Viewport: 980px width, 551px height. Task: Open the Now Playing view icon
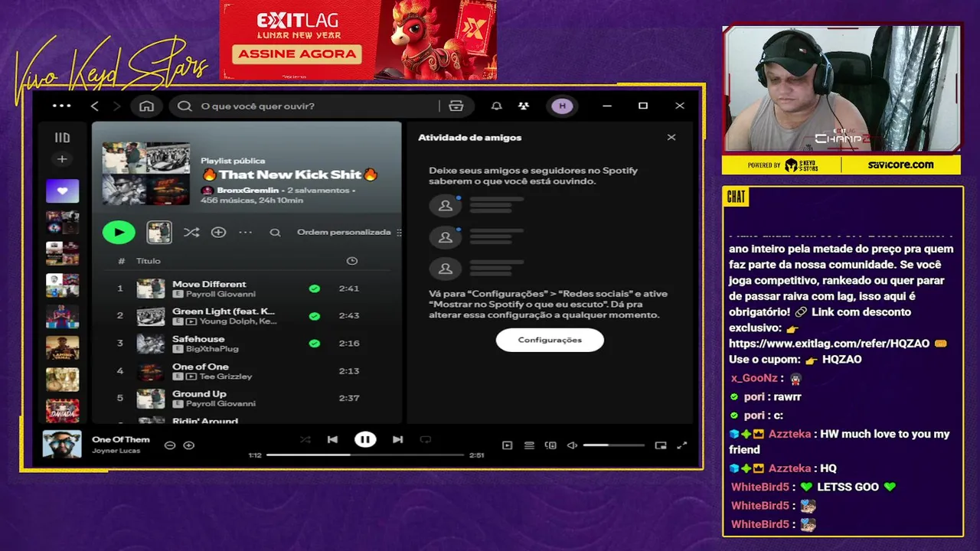pos(507,445)
